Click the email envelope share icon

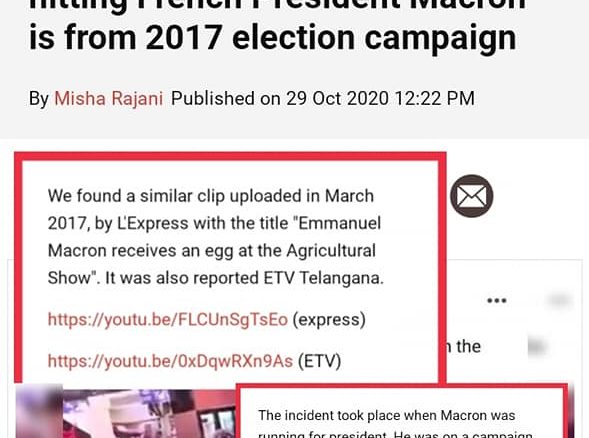[471, 196]
